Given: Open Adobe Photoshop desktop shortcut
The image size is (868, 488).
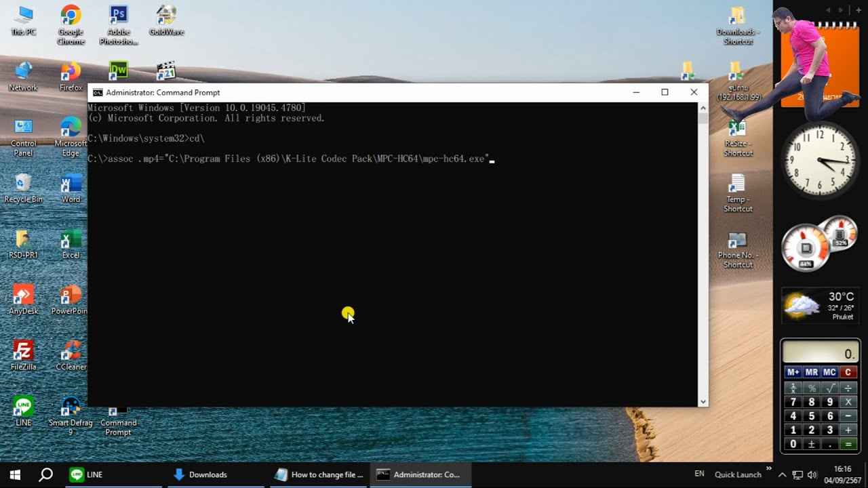Looking at the screenshot, I should (x=119, y=24).
